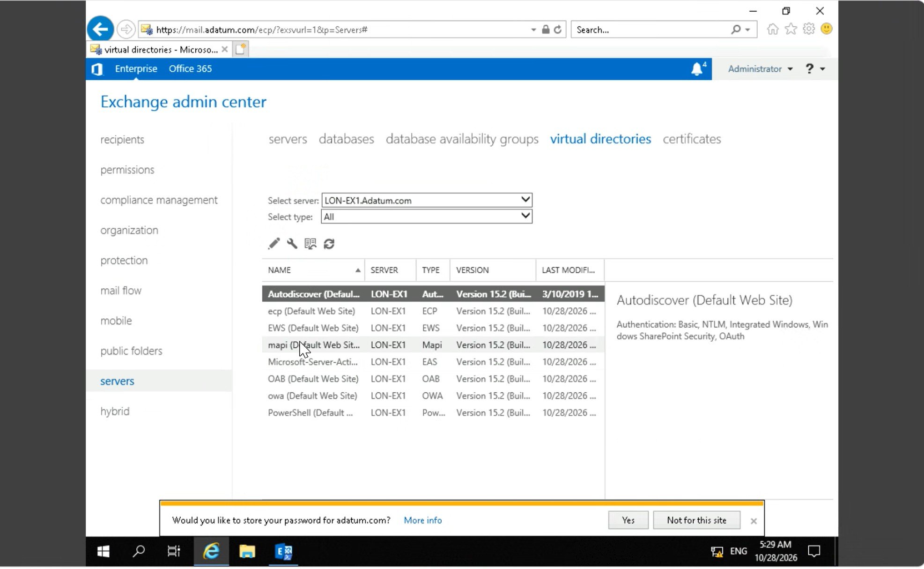
Task: Switch to the databases tab
Action: click(x=346, y=139)
